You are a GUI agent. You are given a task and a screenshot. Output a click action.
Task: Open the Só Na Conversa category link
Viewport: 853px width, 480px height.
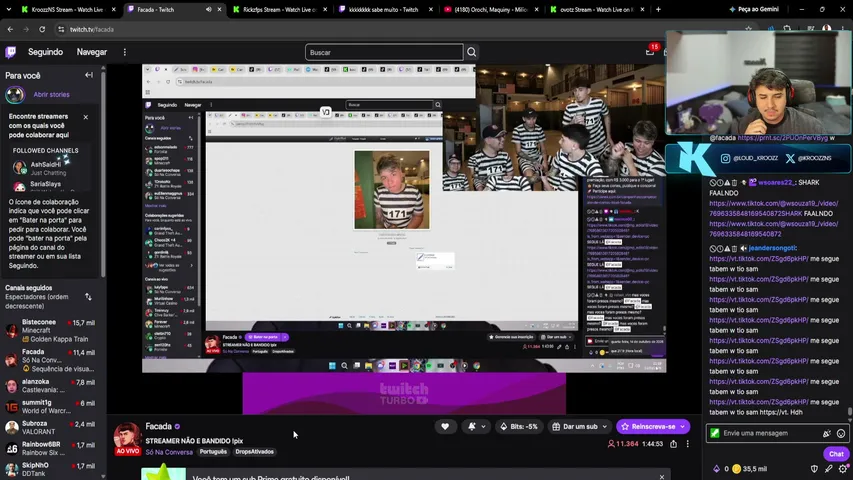169,452
